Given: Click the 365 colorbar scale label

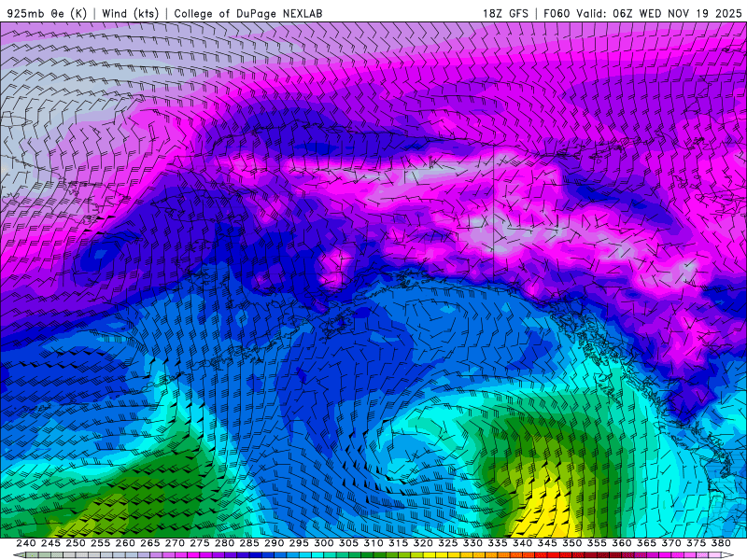Looking at the screenshot, I should point(646,543).
